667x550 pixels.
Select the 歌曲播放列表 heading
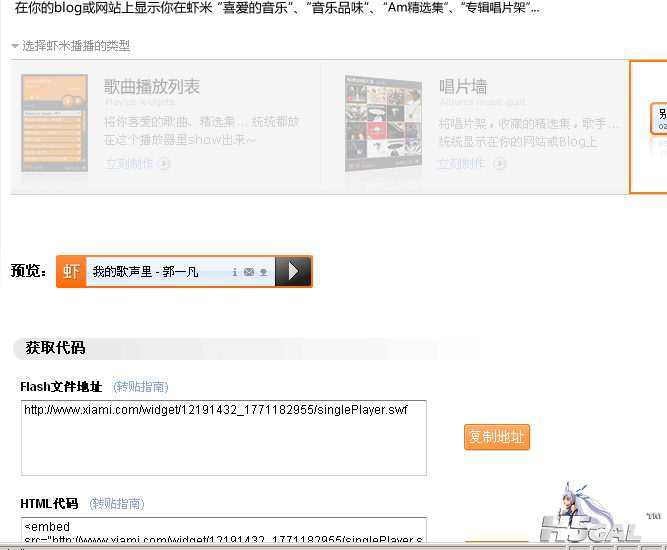152,87
